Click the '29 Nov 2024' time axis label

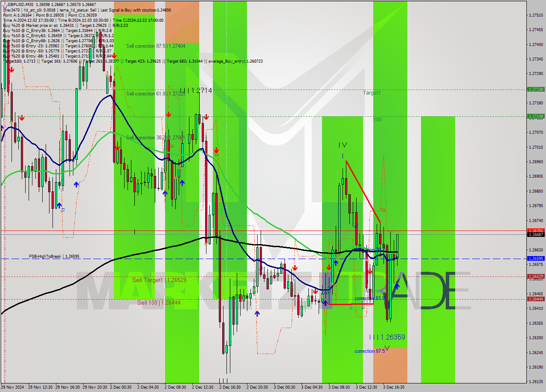13,387
